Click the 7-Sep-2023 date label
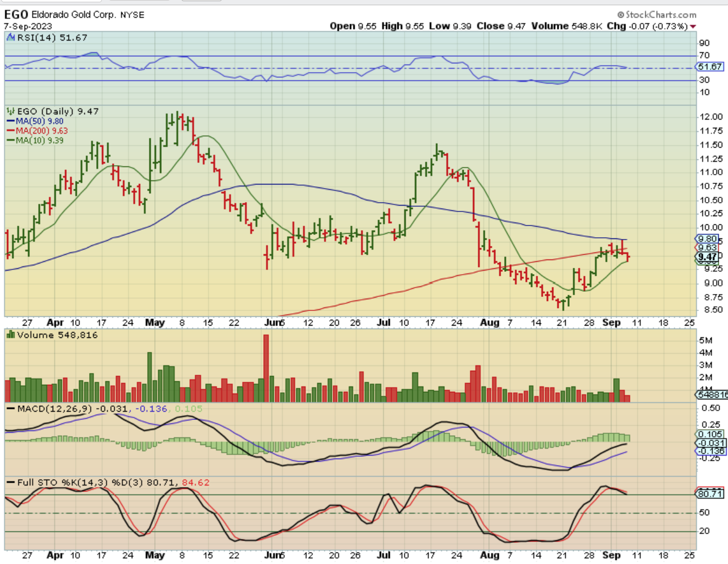Image resolution: width=728 pixels, height=564 pixels. [x=28, y=26]
